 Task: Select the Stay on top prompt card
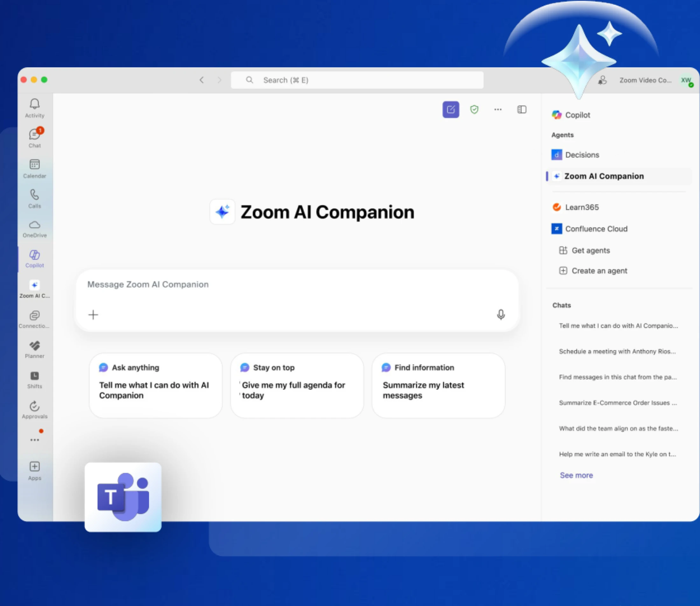click(297, 386)
